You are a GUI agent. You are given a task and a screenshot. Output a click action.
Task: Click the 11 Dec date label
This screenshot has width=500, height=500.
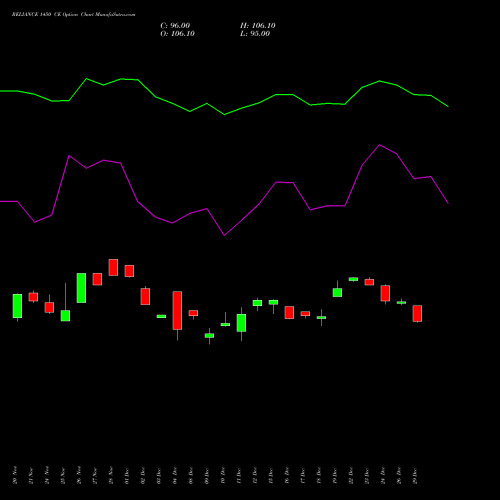tap(239, 475)
